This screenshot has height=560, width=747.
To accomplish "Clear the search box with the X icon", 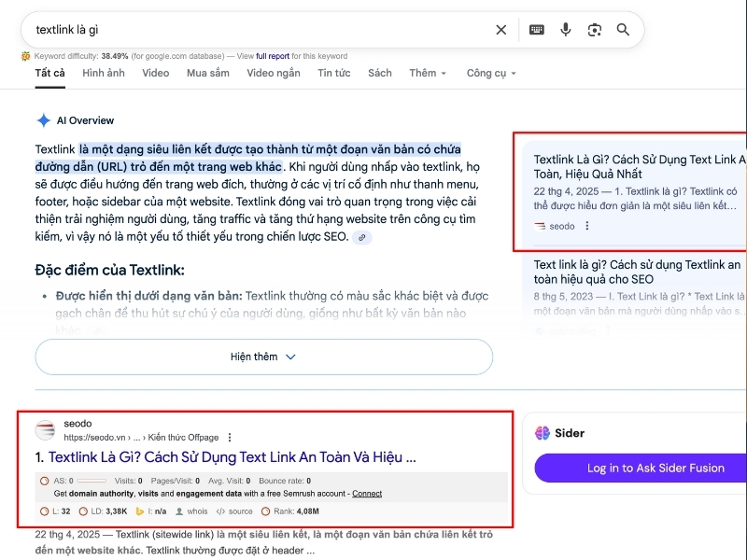I will click(x=501, y=30).
